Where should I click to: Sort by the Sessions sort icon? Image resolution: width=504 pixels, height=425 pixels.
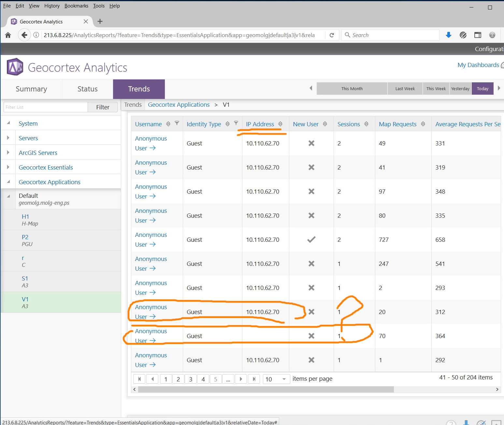click(366, 124)
